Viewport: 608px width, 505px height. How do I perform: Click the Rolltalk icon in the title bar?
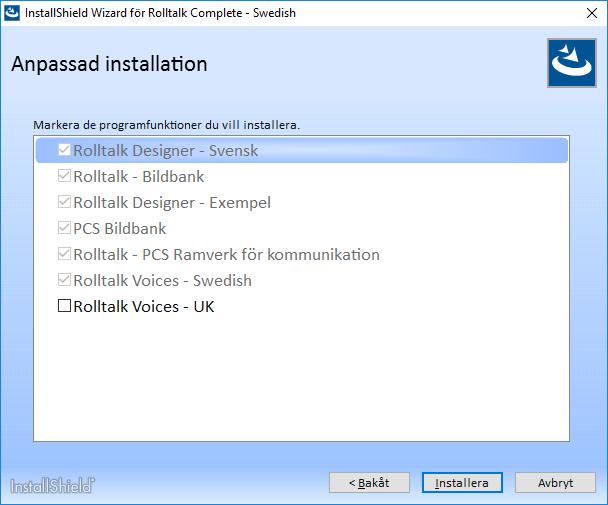pyautogui.click(x=12, y=13)
